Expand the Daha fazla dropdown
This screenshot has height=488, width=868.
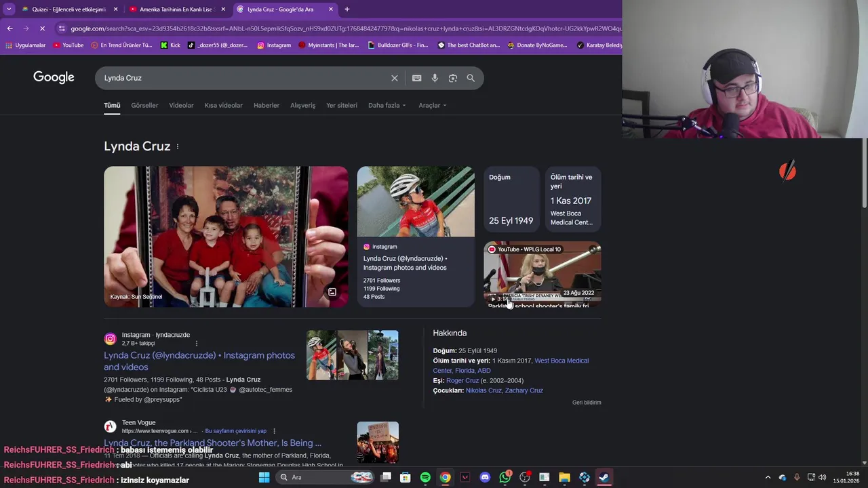387,106
